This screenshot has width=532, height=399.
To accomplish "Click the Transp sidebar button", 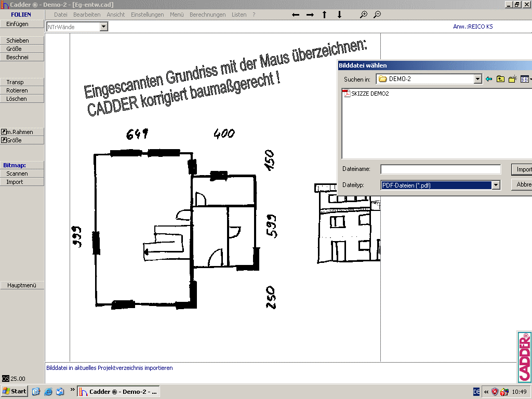I will [22, 82].
